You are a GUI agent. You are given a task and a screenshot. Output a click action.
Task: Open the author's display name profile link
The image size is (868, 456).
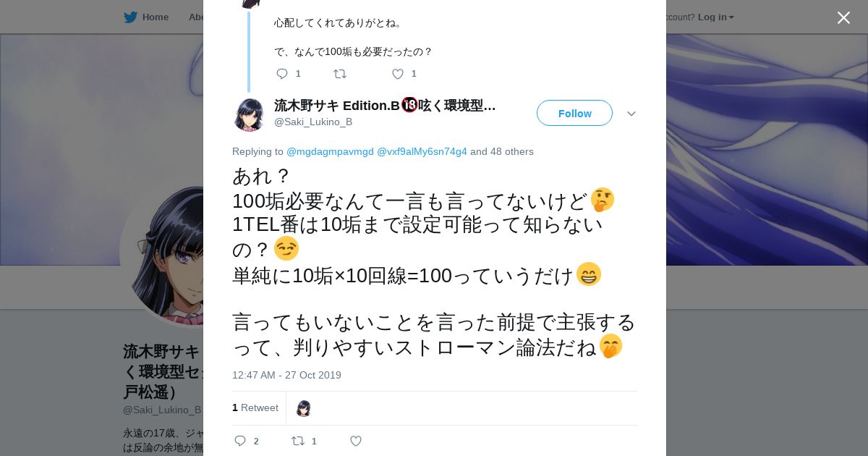pos(385,106)
